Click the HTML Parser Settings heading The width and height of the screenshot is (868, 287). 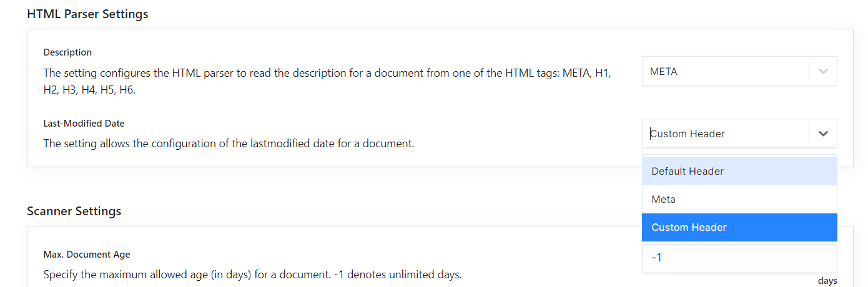(x=87, y=14)
